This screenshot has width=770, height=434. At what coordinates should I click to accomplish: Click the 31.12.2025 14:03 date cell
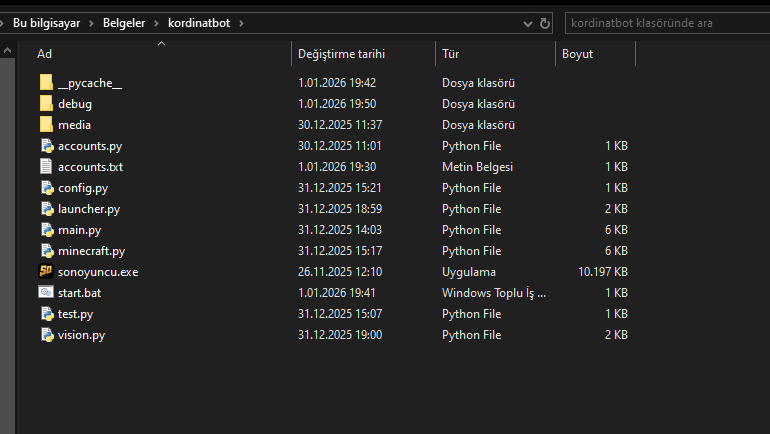click(x=340, y=230)
